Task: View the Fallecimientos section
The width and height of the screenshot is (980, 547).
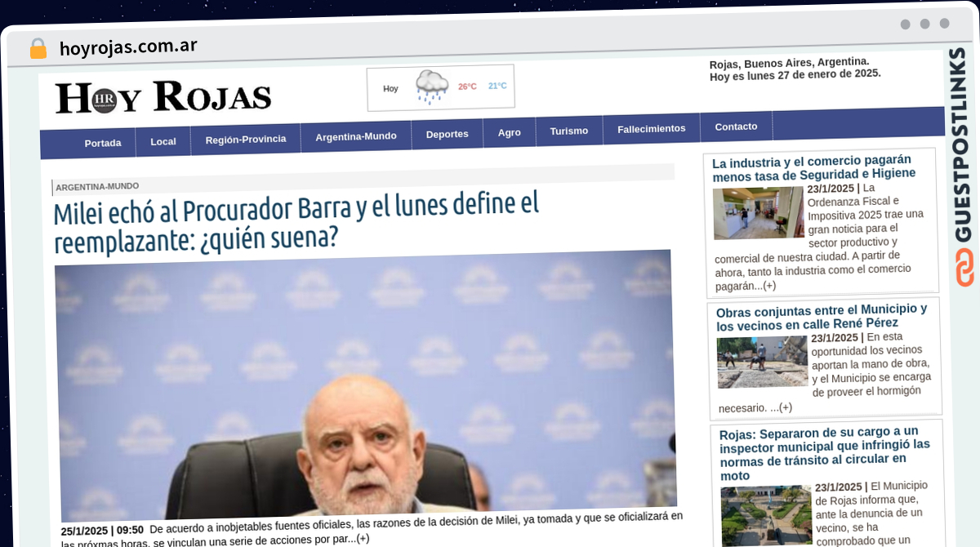Action: [x=652, y=129]
